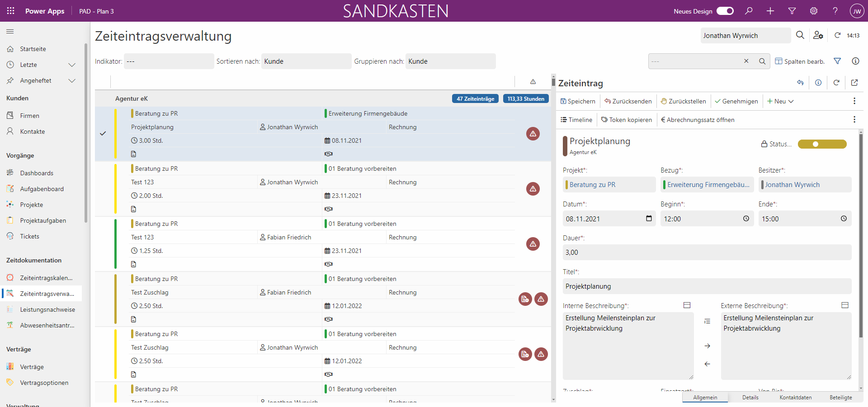Click the warning column header icon
868x407 pixels.
[533, 82]
